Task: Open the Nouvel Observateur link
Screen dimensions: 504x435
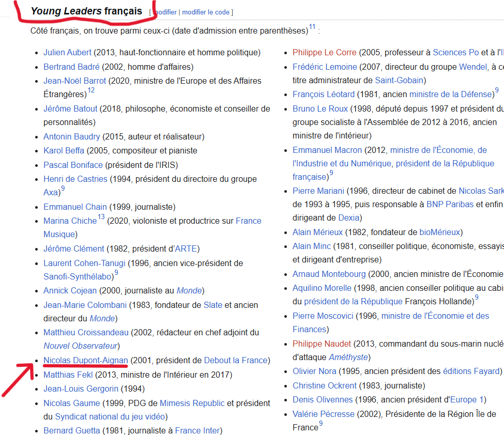Action: (80, 346)
